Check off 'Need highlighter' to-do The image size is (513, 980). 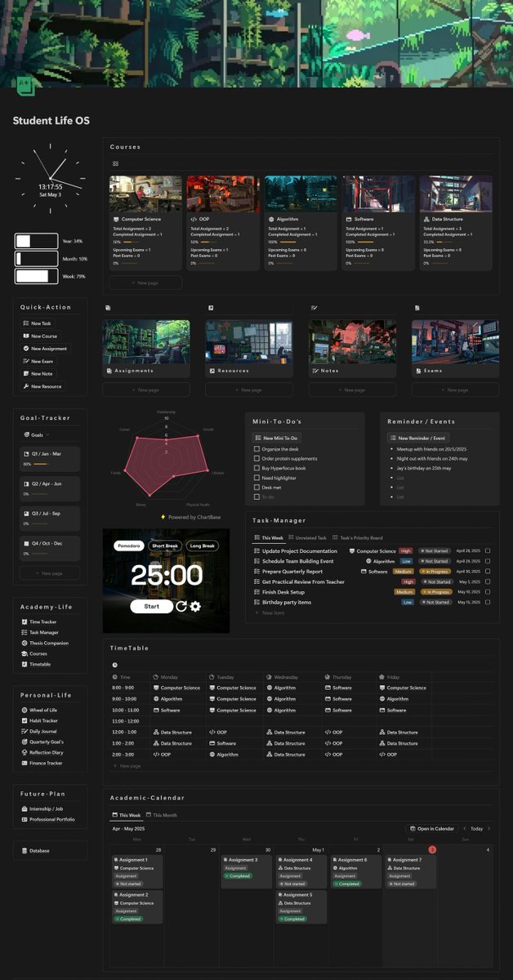coord(256,478)
